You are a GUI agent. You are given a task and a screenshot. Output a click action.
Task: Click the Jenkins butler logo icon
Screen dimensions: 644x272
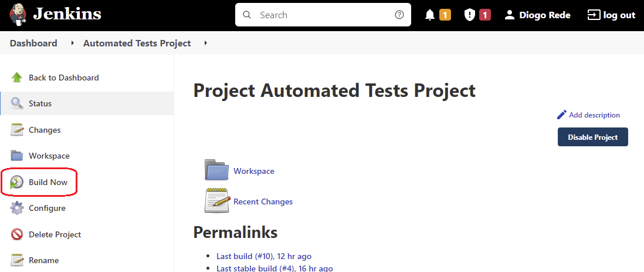click(16, 15)
